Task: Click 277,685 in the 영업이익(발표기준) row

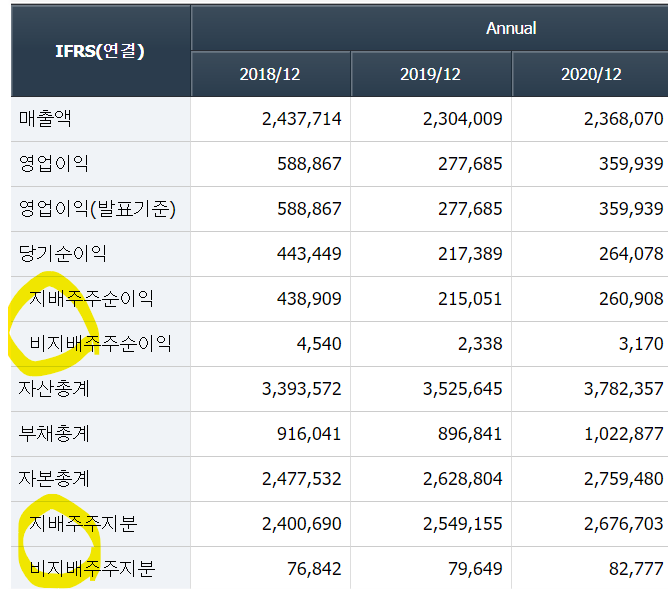Action: point(470,209)
